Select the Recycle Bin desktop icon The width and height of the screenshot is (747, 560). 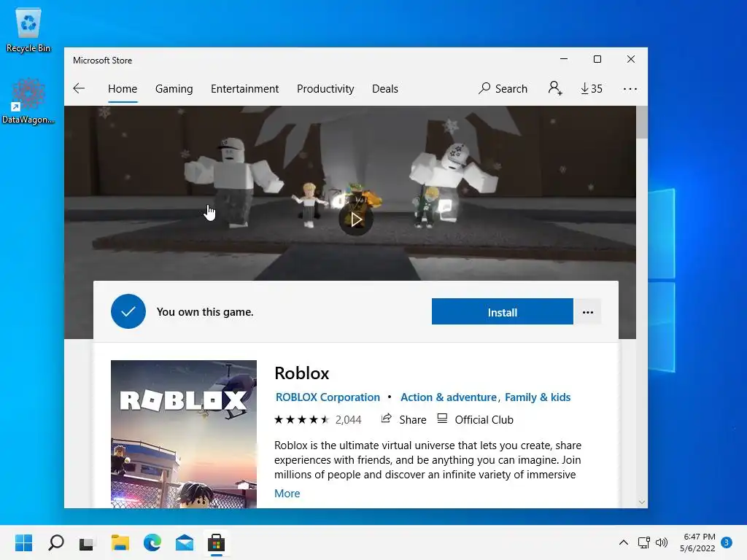28,31
